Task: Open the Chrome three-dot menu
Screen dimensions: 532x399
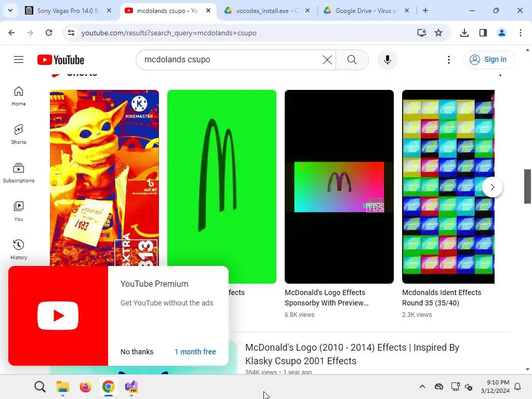Action: 520,33
